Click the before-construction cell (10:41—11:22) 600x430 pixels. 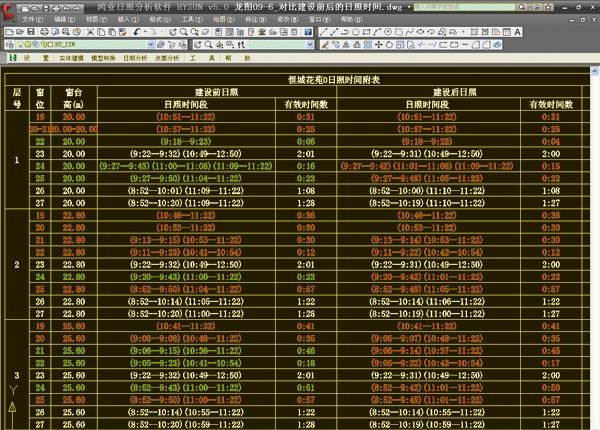pyautogui.click(x=186, y=326)
